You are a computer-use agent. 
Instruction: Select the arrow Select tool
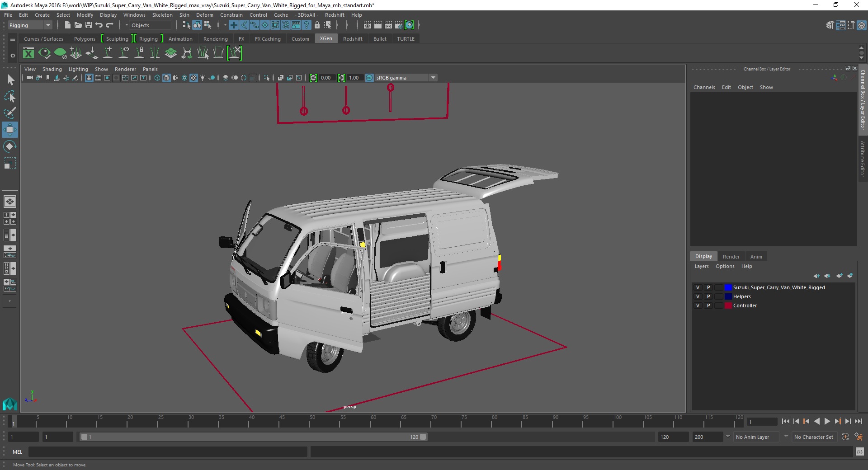(x=10, y=80)
